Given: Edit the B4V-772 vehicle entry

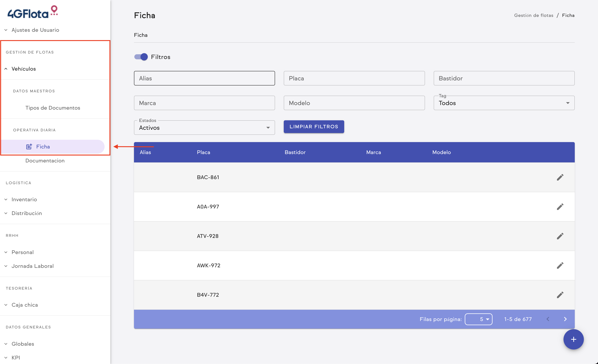Looking at the screenshot, I should click(560, 295).
